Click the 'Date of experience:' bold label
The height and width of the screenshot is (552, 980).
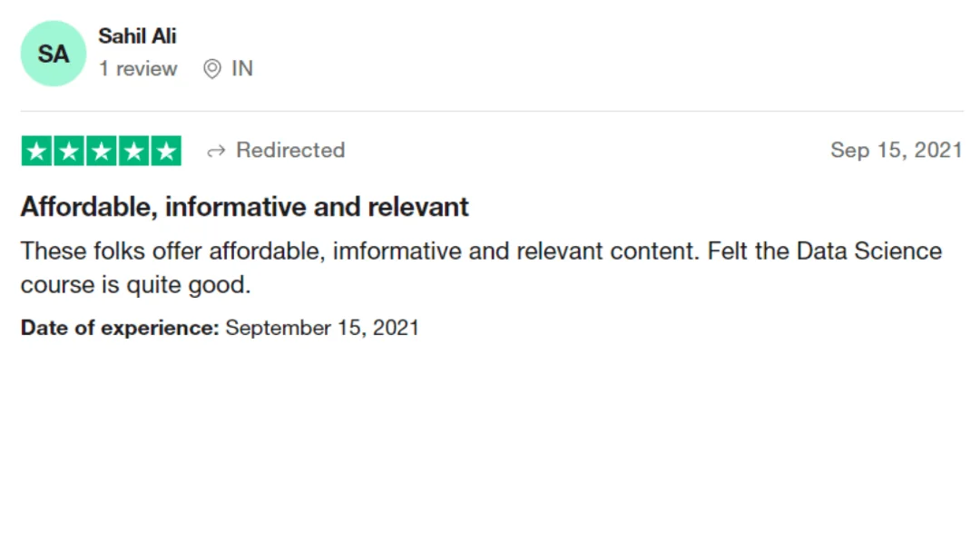[120, 328]
